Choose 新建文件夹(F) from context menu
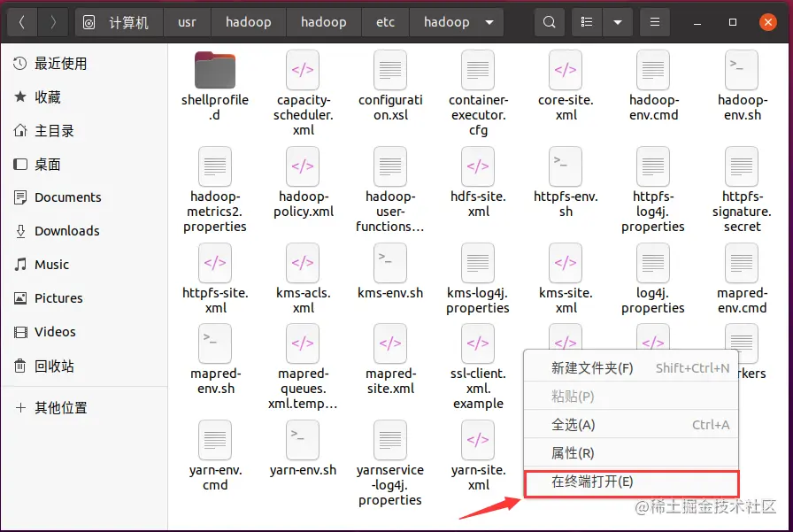This screenshot has height=532, width=793. (x=631, y=368)
